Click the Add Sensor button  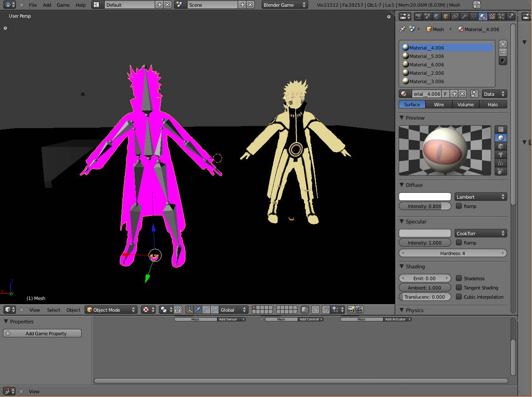(231, 319)
